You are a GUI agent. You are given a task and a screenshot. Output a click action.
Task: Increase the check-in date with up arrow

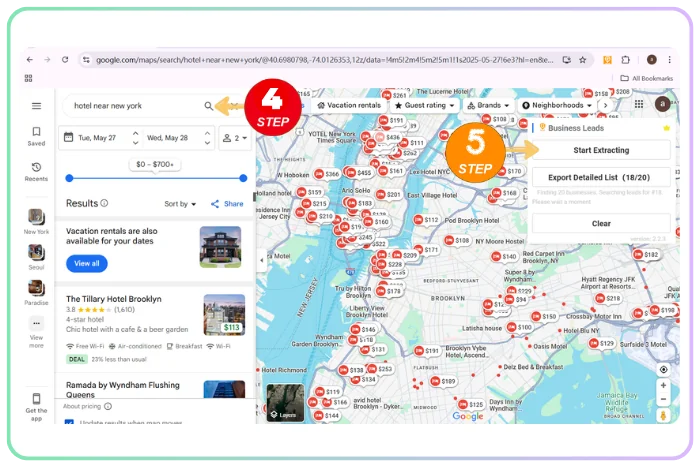tap(135, 133)
